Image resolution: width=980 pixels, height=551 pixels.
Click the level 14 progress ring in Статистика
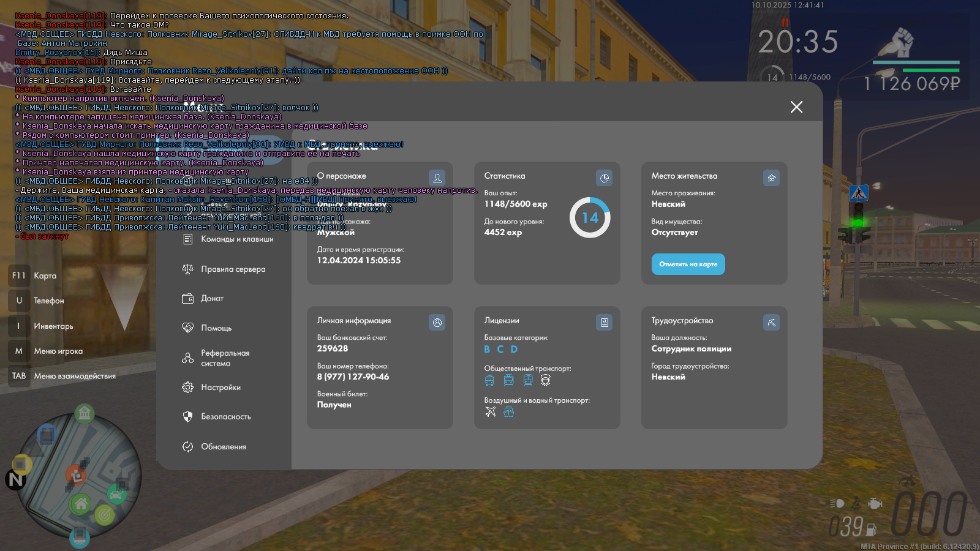point(590,217)
